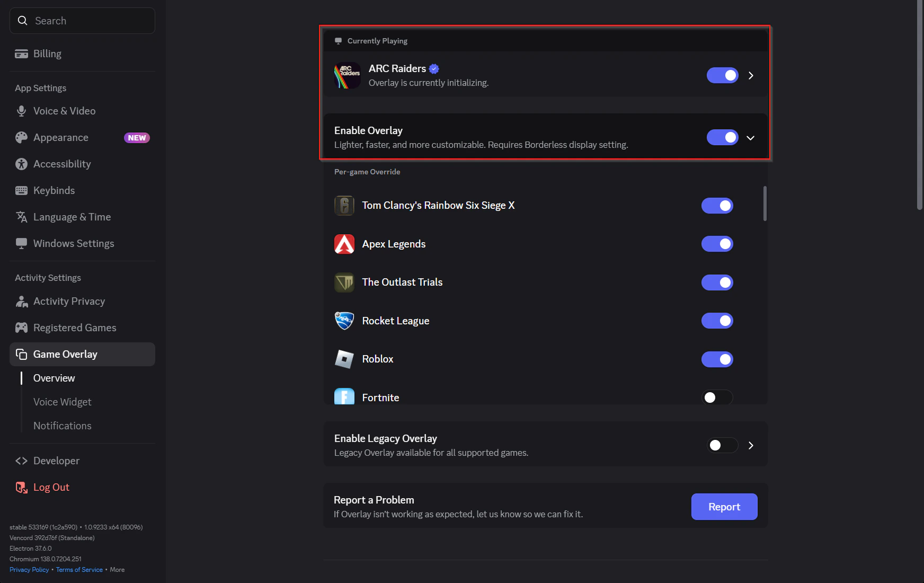Select the Overview sub-tab
The height and width of the screenshot is (583, 924).
(x=54, y=378)
